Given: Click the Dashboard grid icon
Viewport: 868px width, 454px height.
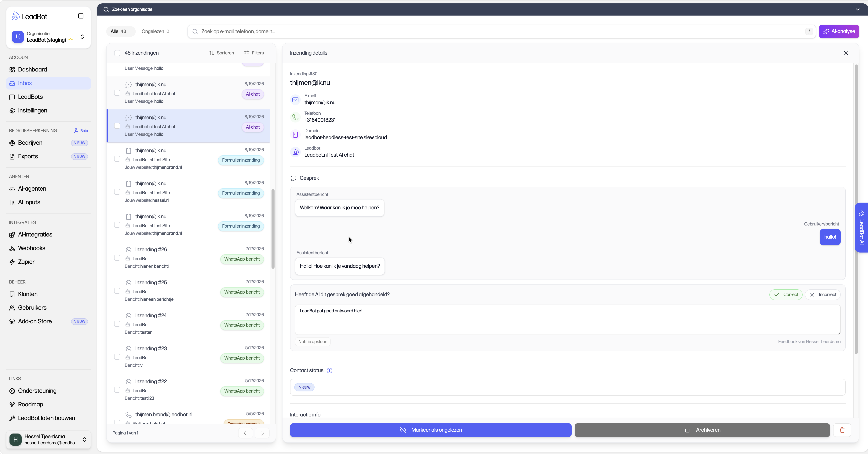Looking at the screenshot, I should 12,70.
